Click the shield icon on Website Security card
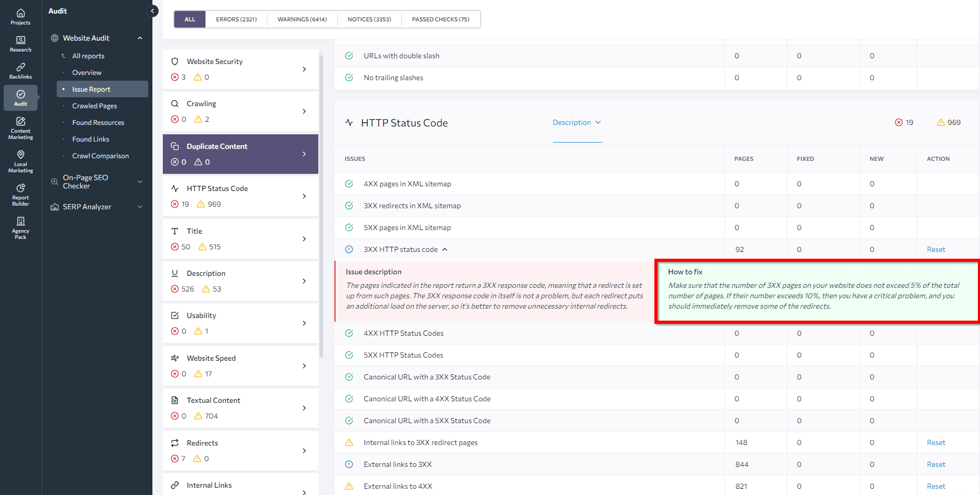980x495 pixels. (175, 61)
